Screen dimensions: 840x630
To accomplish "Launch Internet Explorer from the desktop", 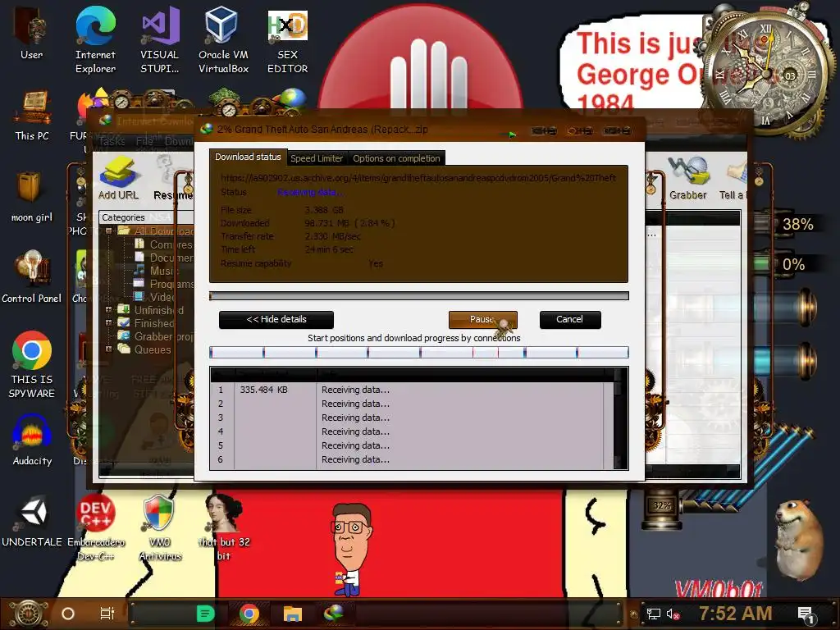I will point(95,39).
